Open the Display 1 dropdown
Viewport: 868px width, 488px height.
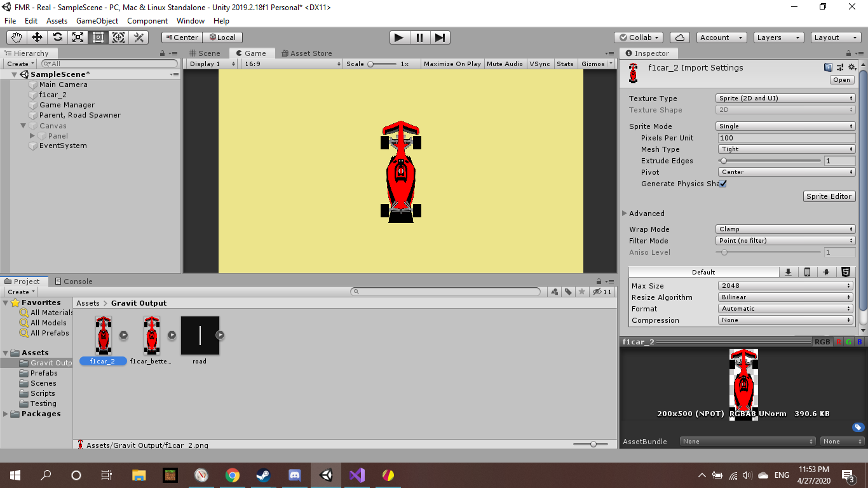[x=212, y=64]
